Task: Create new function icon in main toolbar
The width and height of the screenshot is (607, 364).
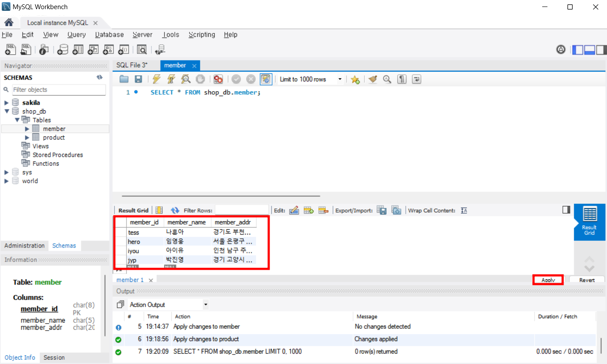Action: coord(123,50)
